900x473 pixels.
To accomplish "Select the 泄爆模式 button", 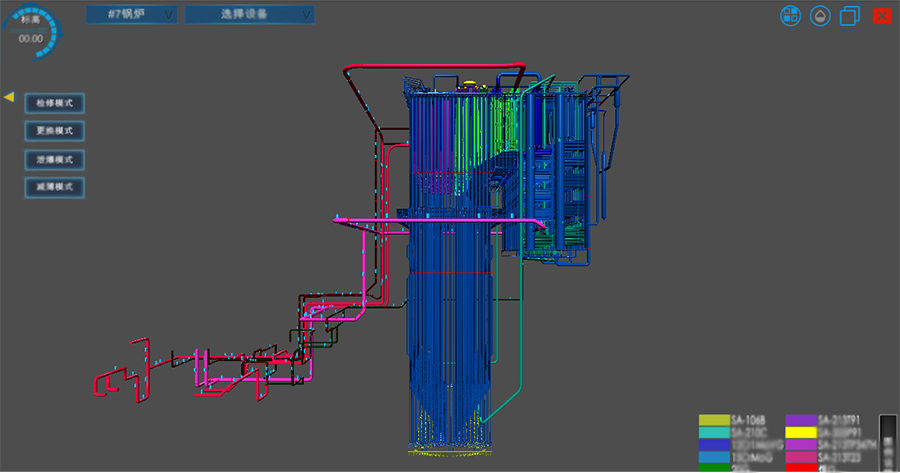I will [54, 159].
